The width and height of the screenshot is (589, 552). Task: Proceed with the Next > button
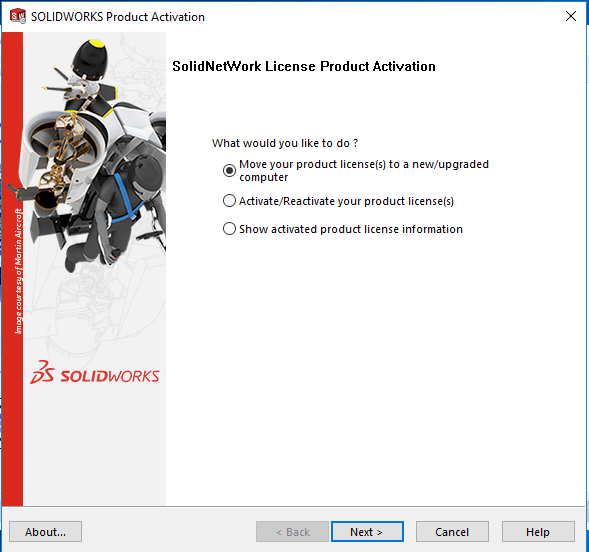point(367,532)
